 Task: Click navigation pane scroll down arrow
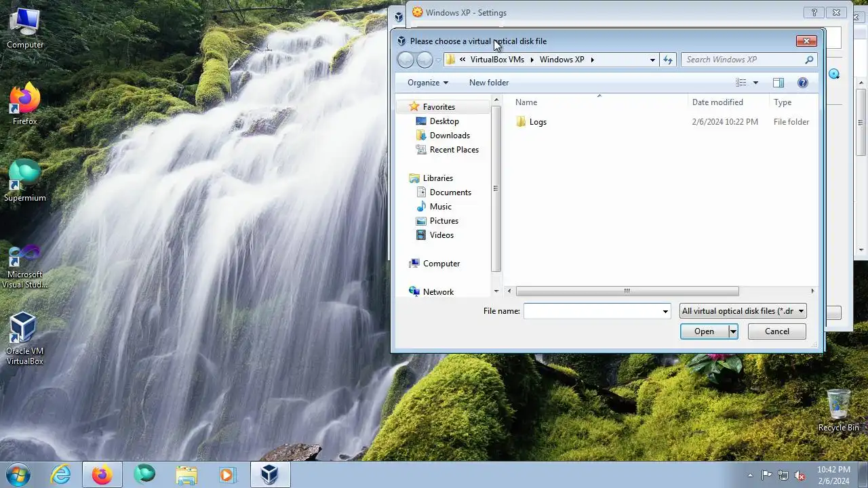coord(496,291)
